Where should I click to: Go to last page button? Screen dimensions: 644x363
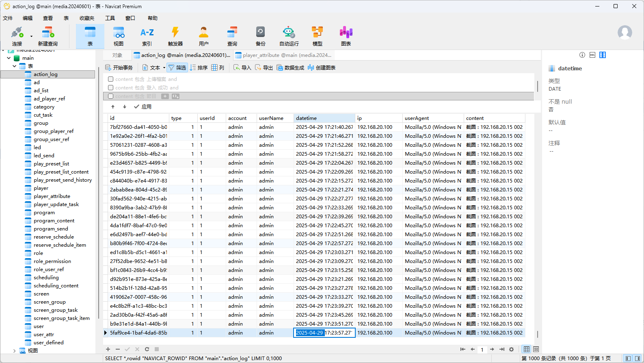coord(502,349)
